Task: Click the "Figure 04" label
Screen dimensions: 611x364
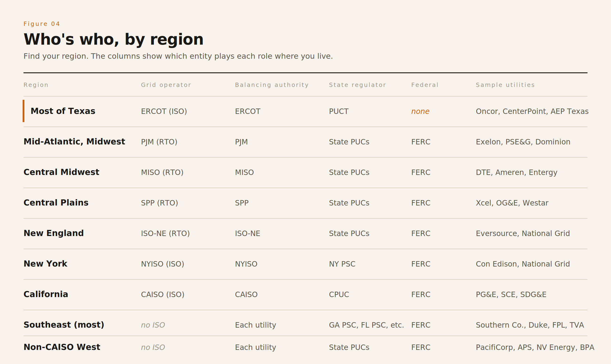Action: click(42, 24)
